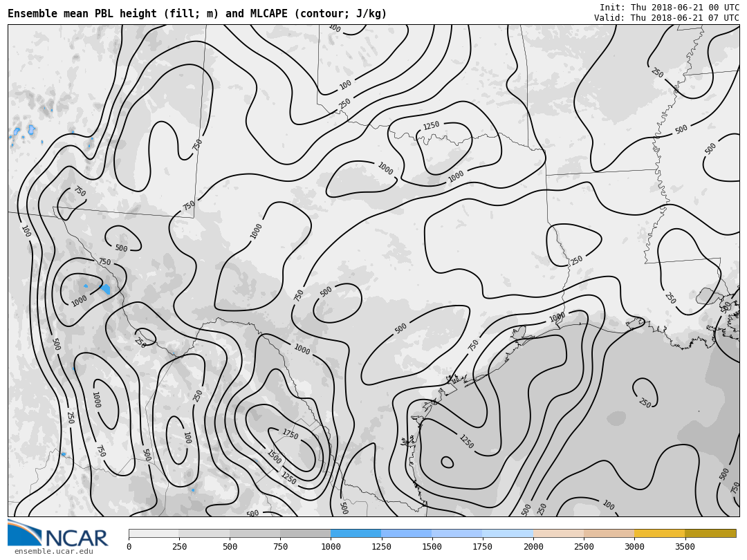
Task: Pick the 250–500 gray colorbar segment
Action: (x=204, y=533)
